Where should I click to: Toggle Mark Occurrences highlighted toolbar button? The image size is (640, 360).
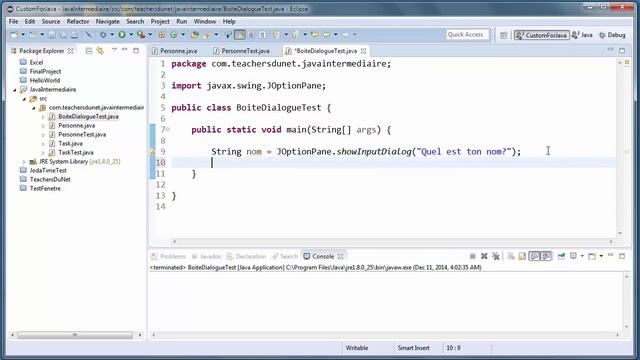pos(240,35)
